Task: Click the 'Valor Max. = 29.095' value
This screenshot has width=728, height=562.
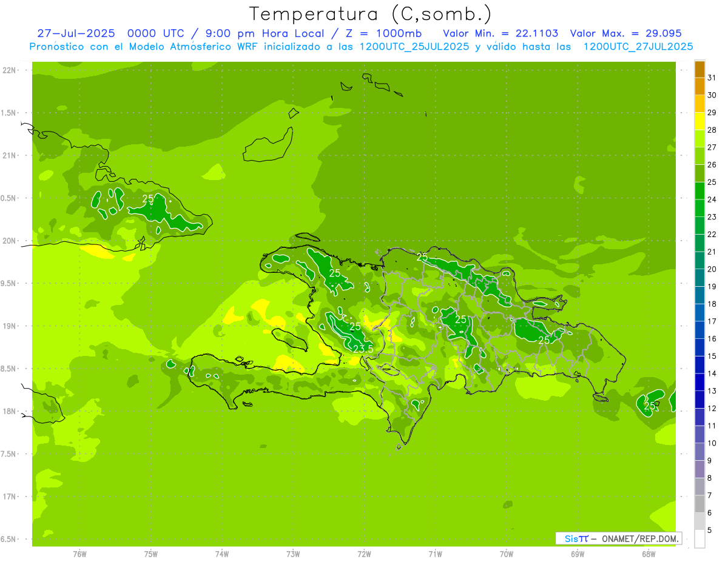Action: coord(626,33)
